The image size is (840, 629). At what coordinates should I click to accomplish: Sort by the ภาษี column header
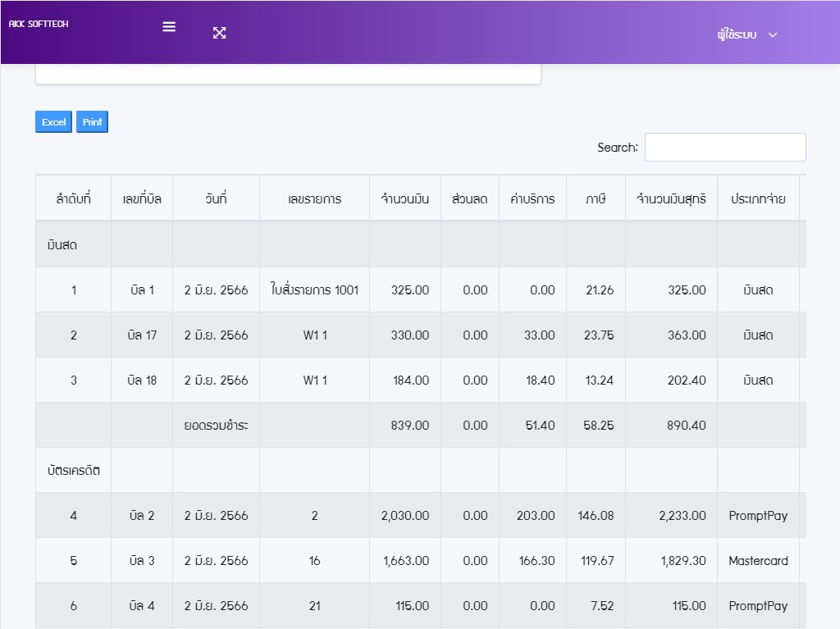(x=596, y=198)
